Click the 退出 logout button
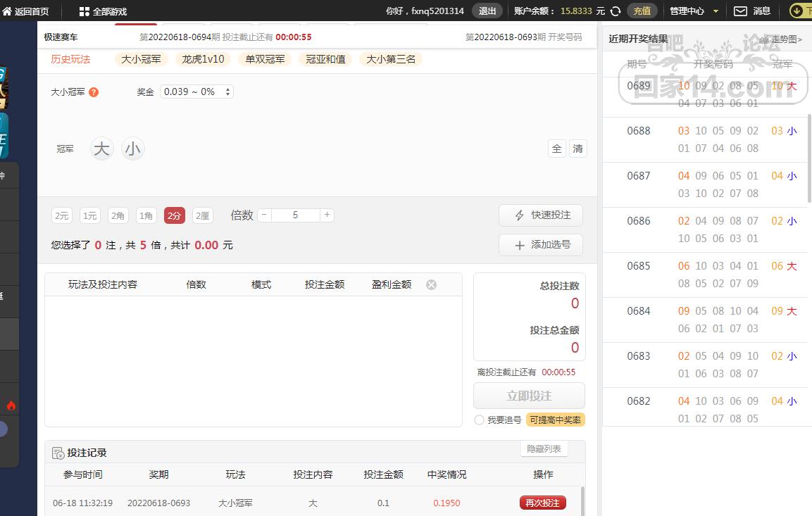 [487, 11]
